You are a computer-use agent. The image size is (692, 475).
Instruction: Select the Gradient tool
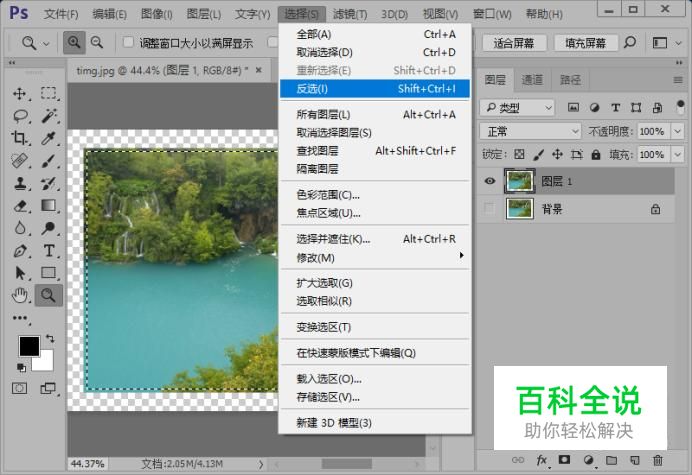[49, 205]
